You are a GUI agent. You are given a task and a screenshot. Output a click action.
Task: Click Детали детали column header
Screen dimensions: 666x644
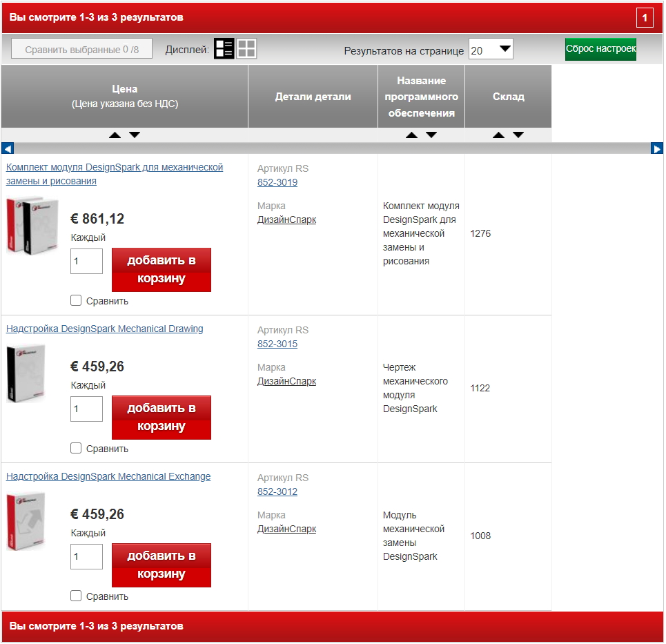tap(313, 97)
